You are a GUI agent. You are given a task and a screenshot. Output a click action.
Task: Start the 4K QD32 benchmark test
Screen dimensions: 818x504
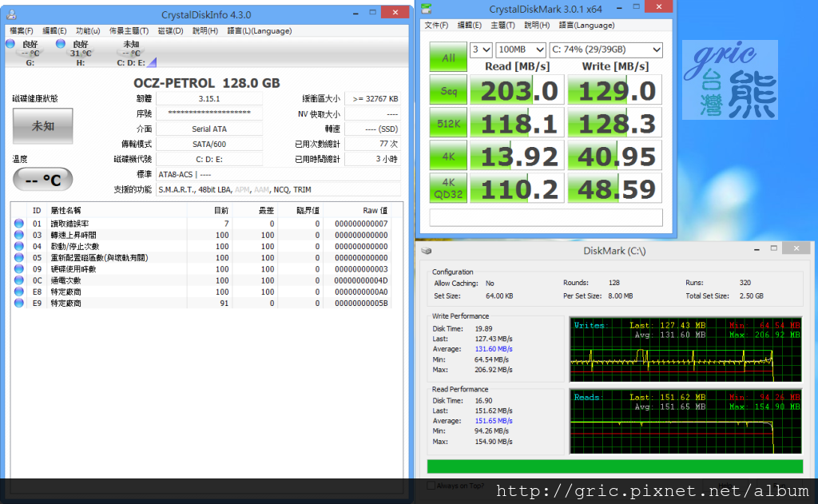click(448, 189)
